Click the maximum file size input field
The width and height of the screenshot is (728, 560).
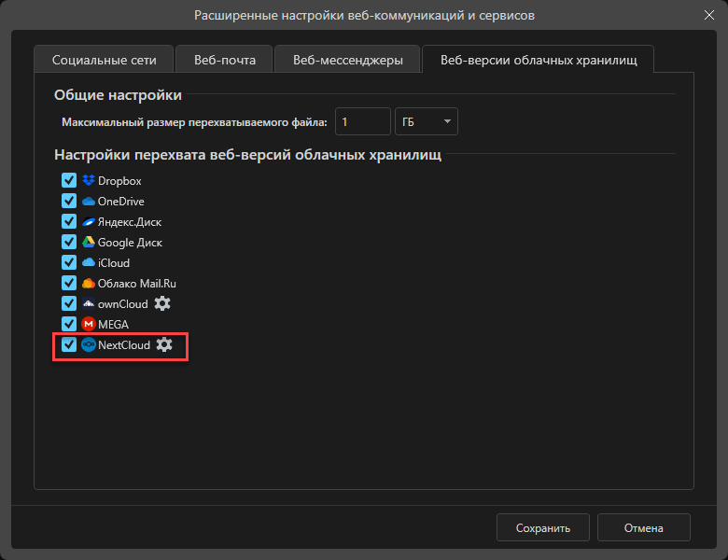coord(362,121)
